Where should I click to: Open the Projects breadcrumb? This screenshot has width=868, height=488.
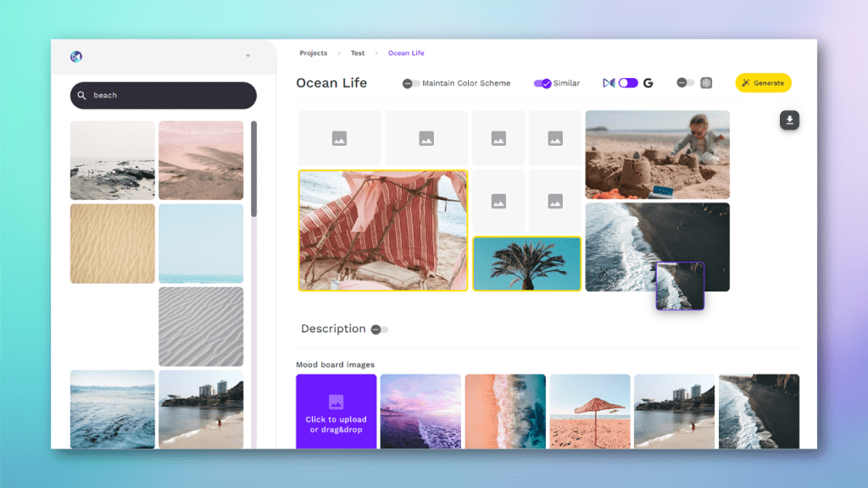tap(313, 53)
